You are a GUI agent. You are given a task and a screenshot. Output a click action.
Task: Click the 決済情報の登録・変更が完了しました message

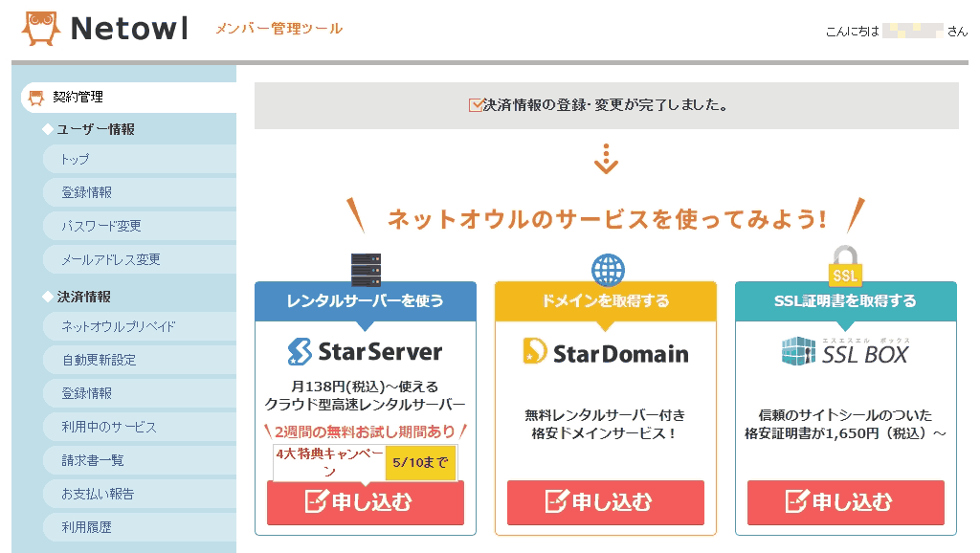606,105
